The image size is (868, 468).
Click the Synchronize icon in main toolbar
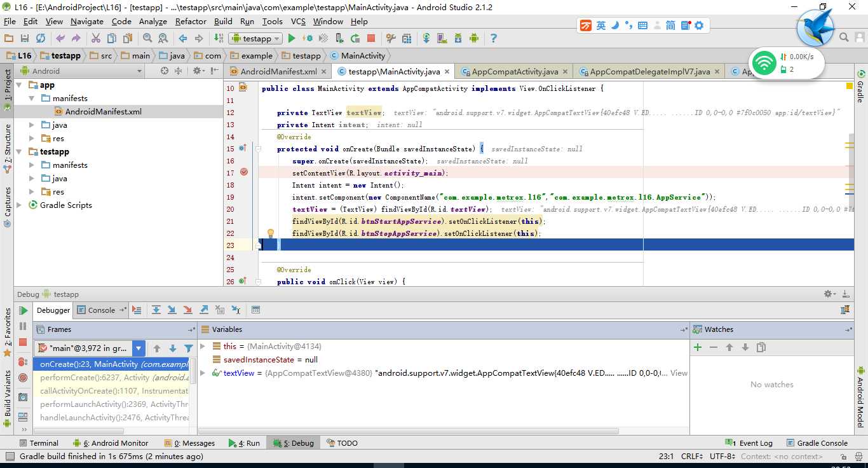coord(41,38)
